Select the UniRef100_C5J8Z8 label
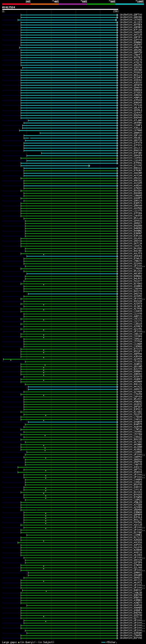This screenshot has height=644, width=146. tap(131, 361)
